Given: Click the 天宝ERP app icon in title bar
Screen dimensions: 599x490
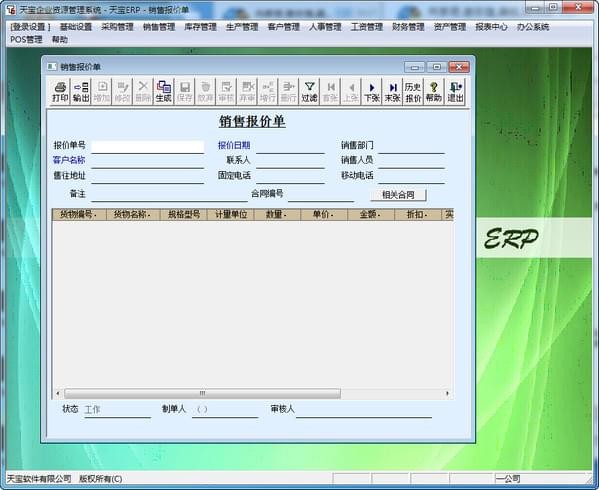Looking at the screenshot, I should point(11,9).
